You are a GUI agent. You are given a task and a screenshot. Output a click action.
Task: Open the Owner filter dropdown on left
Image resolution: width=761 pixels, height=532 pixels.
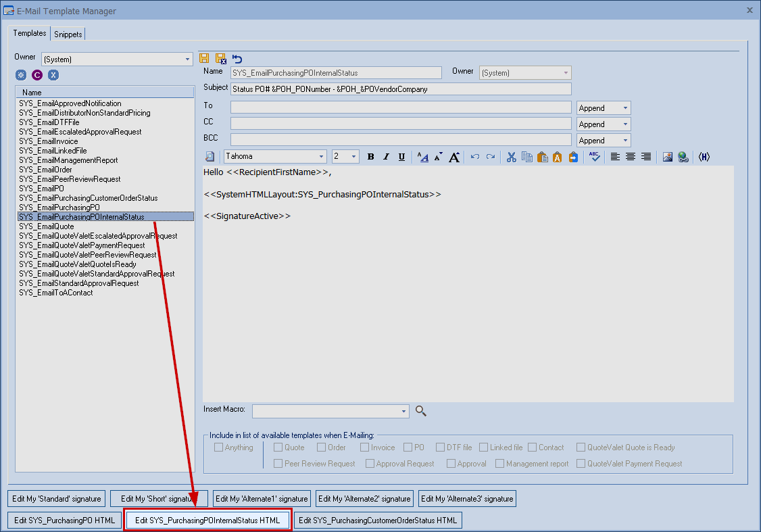(188, 59)
